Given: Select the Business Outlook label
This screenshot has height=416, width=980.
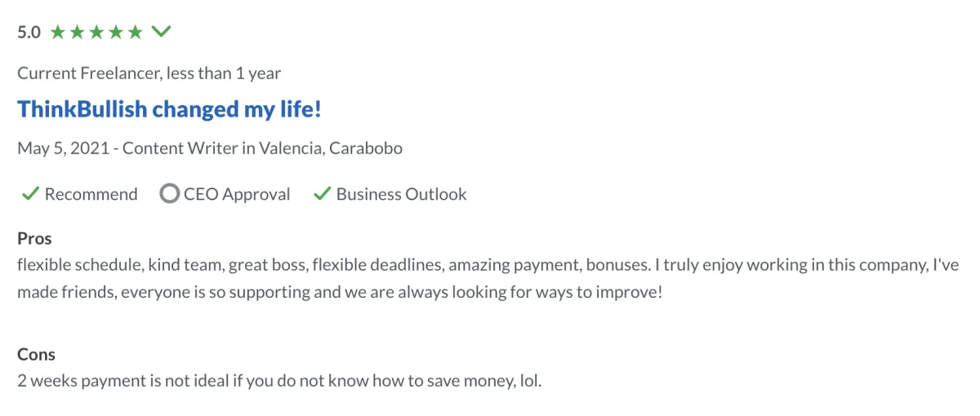Looking at the screenshot, I should [x=401, y=194].
